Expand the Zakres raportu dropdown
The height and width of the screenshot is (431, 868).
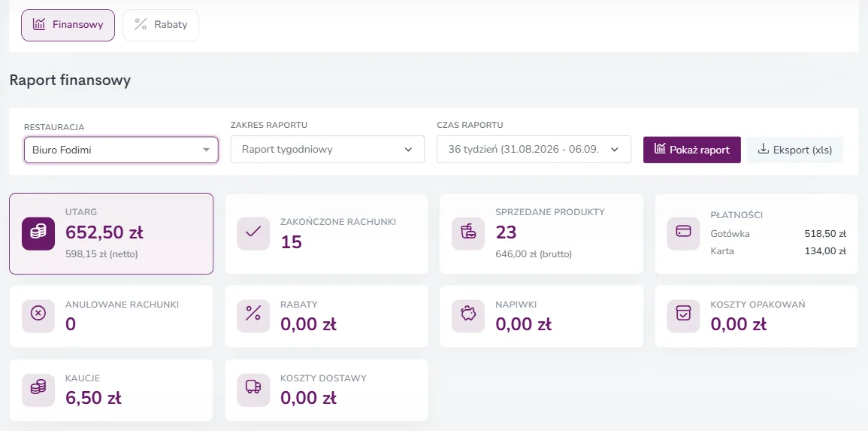327,150
